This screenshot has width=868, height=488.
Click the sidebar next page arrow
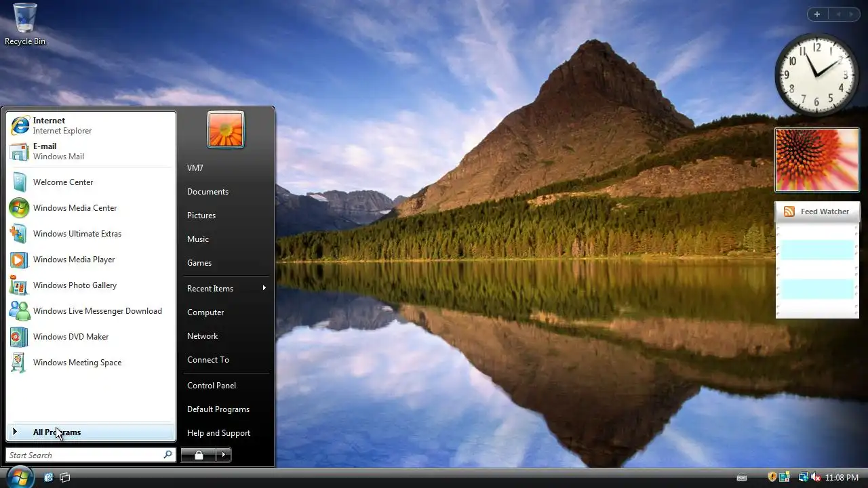[x=852, y=14]
